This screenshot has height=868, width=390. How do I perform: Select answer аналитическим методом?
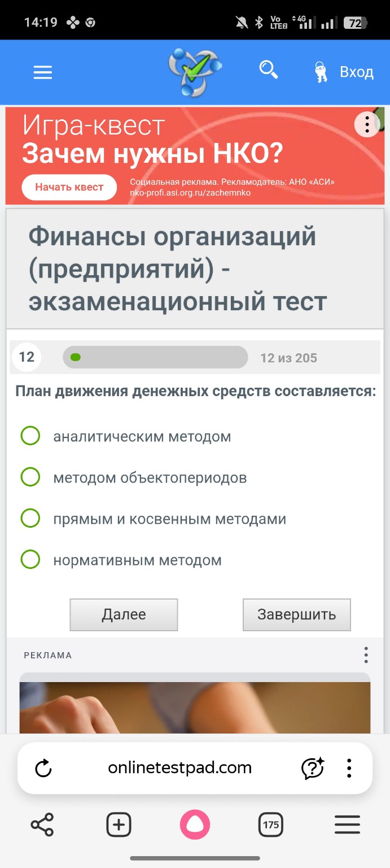30,436
